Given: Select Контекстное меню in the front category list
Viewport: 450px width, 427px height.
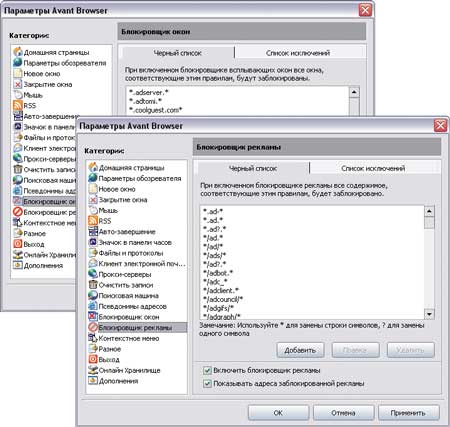Looking at the screenshot, I should tap(129, 338).
